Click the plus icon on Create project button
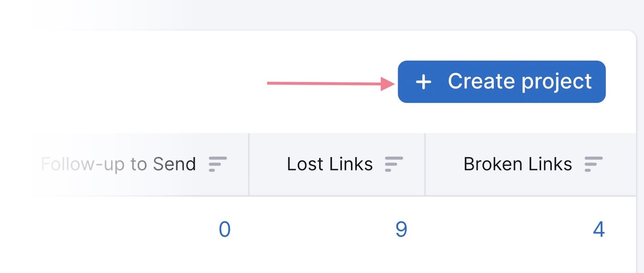Image resolution: width=644 pixels, height=273 pixels. [x=425, y=82]
